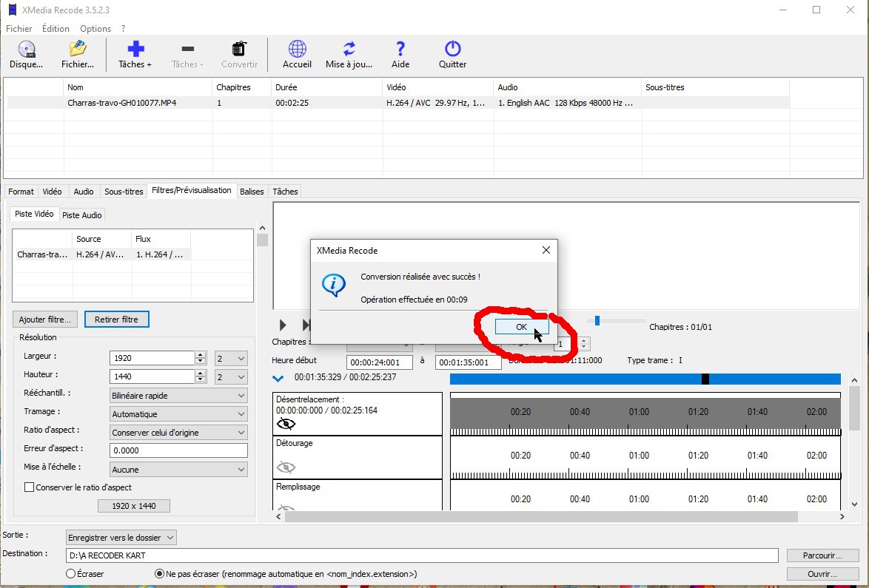Toggle Détourage filter eye icon
Image resolution: width=869 pixels, height=588 pixels.
(x=286, y=467)
